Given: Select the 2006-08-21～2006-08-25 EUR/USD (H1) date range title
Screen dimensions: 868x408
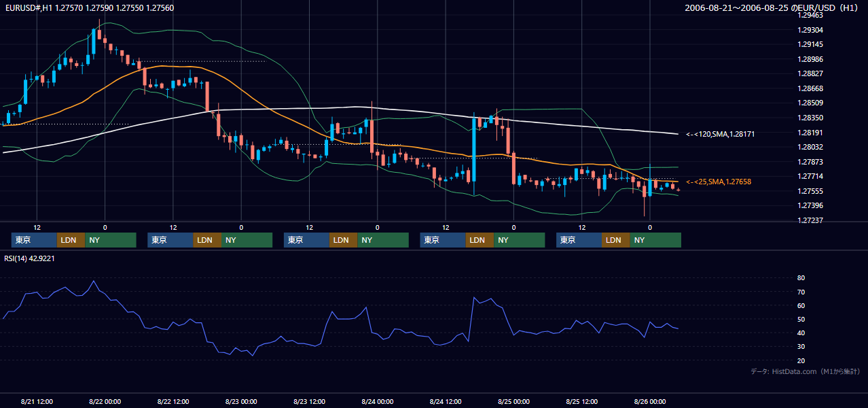Looking at the screenshot, I should [x=772, y=7].
